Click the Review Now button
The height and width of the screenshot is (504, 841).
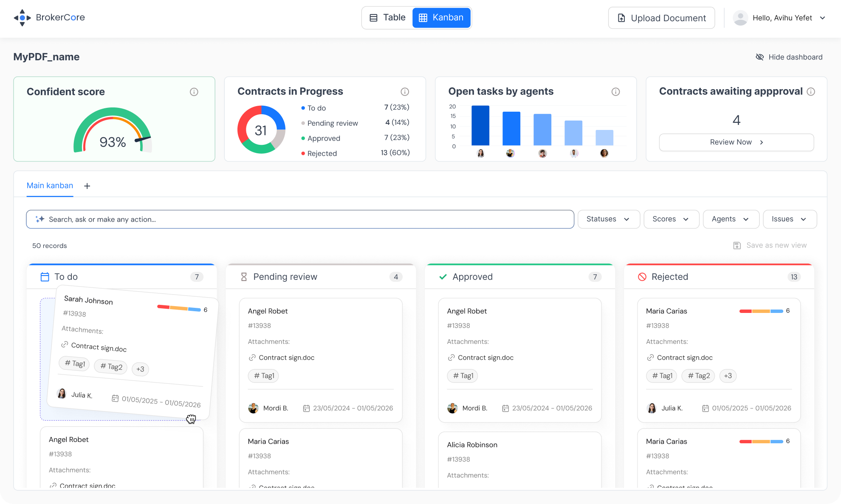[x=736, y=142]
